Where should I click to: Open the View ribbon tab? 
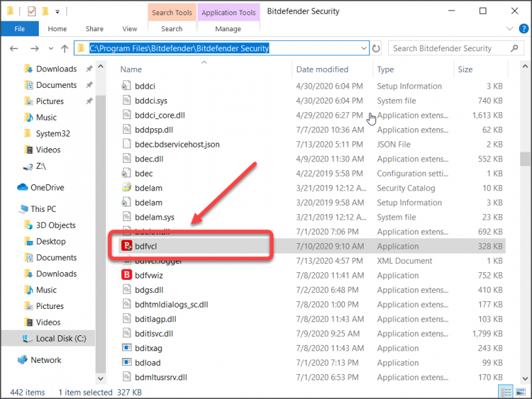tap(130, 28)
